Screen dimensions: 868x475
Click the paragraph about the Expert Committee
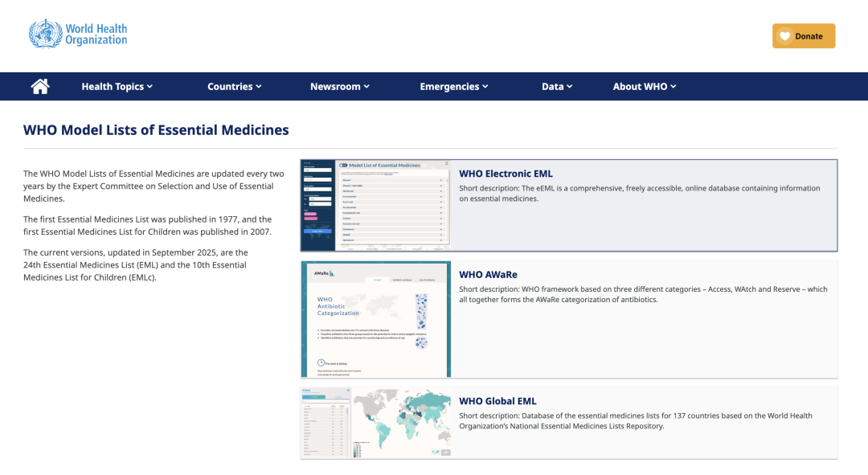[154, 186]
